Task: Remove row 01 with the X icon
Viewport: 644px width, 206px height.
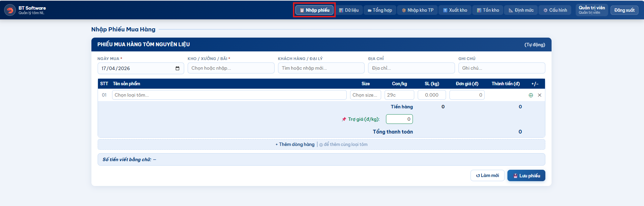Action: coord(539,95)
